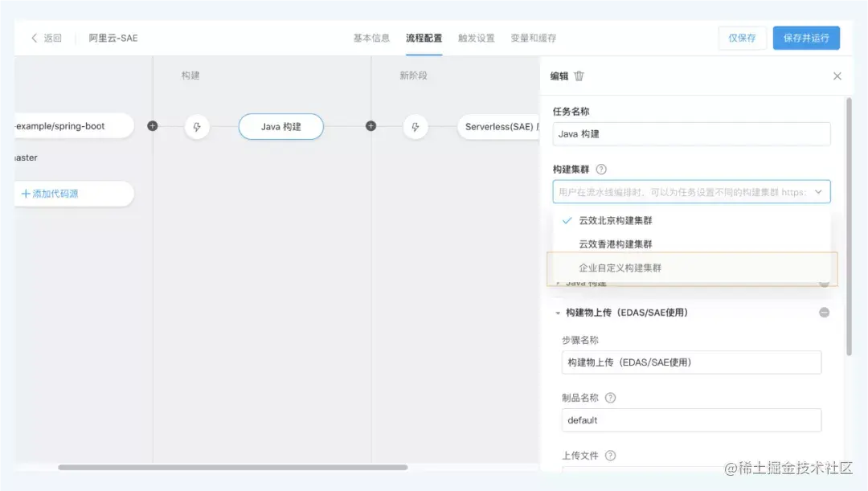This screenshot has width=868, height=491.
Task: Select 云效香港构建集群 option
Action: point(691,244)
